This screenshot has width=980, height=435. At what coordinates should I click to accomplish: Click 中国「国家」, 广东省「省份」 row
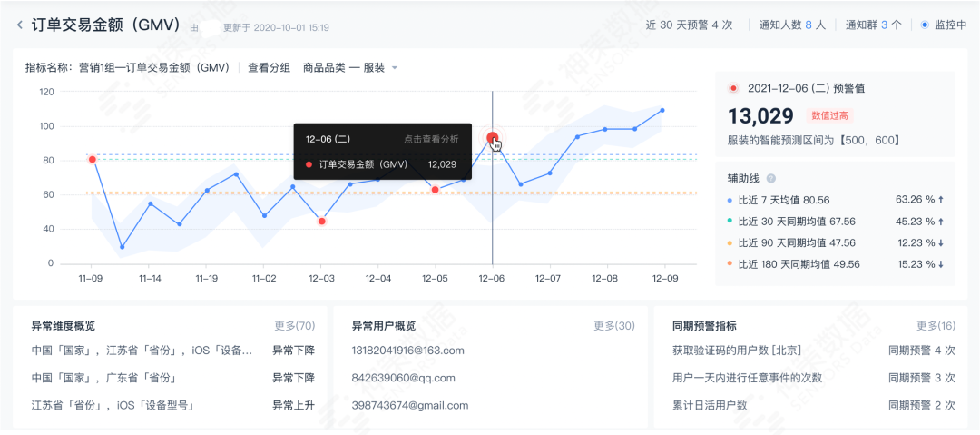(x=173, y=378)
